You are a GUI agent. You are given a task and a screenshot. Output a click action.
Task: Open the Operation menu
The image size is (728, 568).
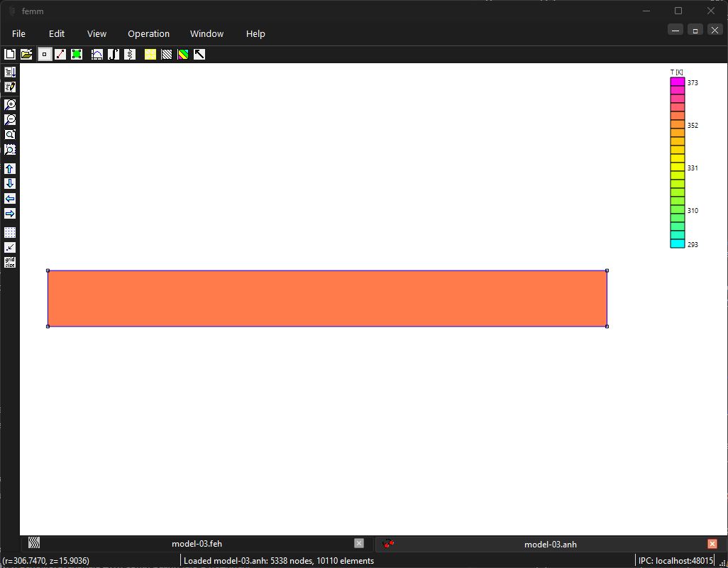[x=148, y=33]
